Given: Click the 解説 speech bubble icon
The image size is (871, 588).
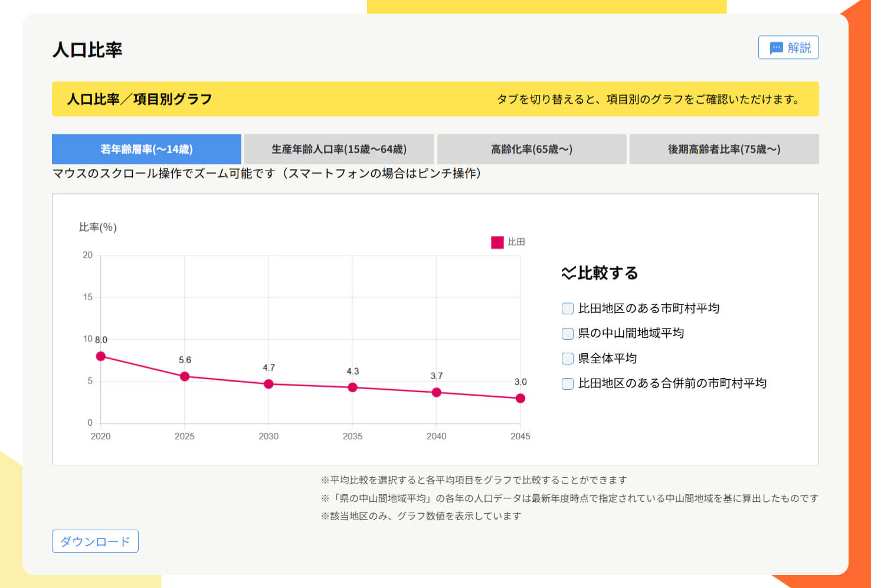Looking at the screenshot, I should point(776,48).
